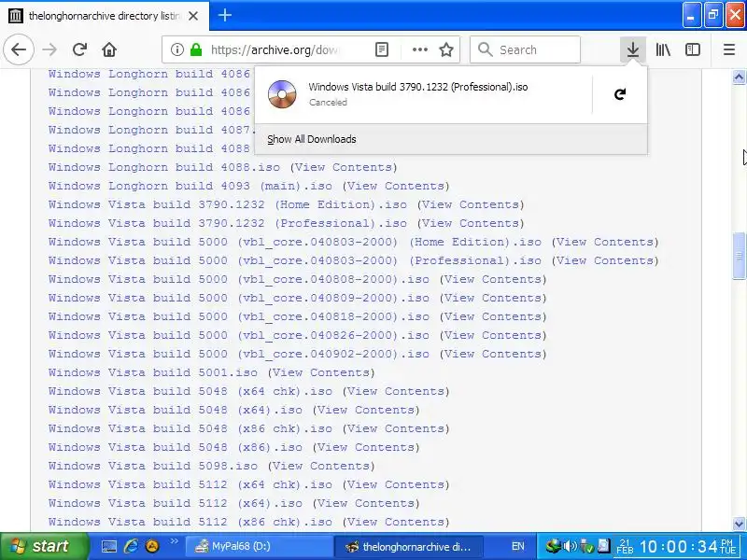Open Vista build 5000 (vbl_core.040902-2000).iso
747x560 pixels.
239,354
